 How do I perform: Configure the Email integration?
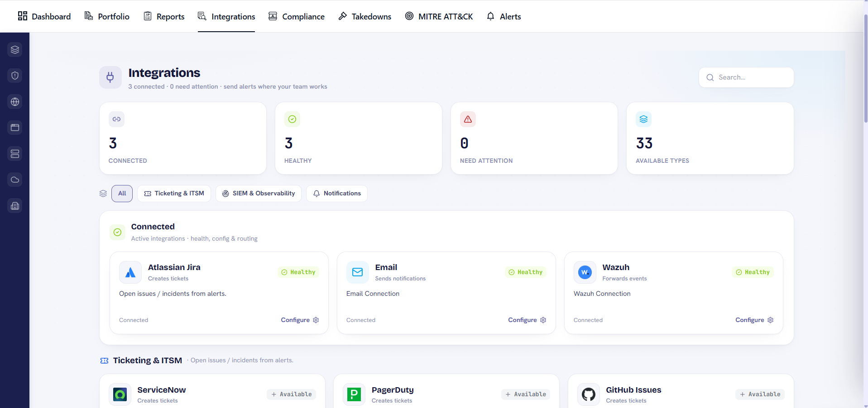527,320
